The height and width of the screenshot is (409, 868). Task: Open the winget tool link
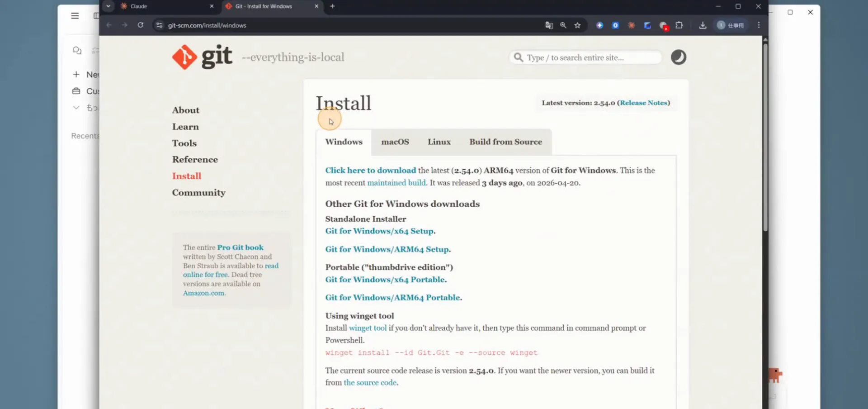click(368, 328)
